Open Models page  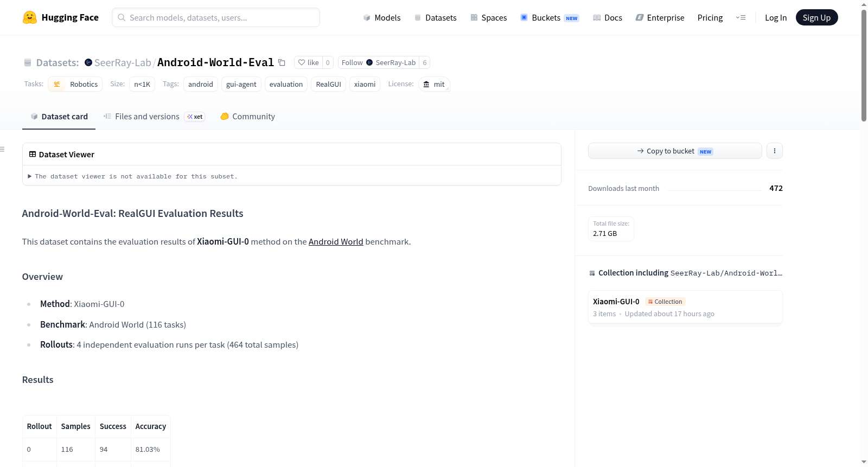pyautogui.click(x=382, y=17)
